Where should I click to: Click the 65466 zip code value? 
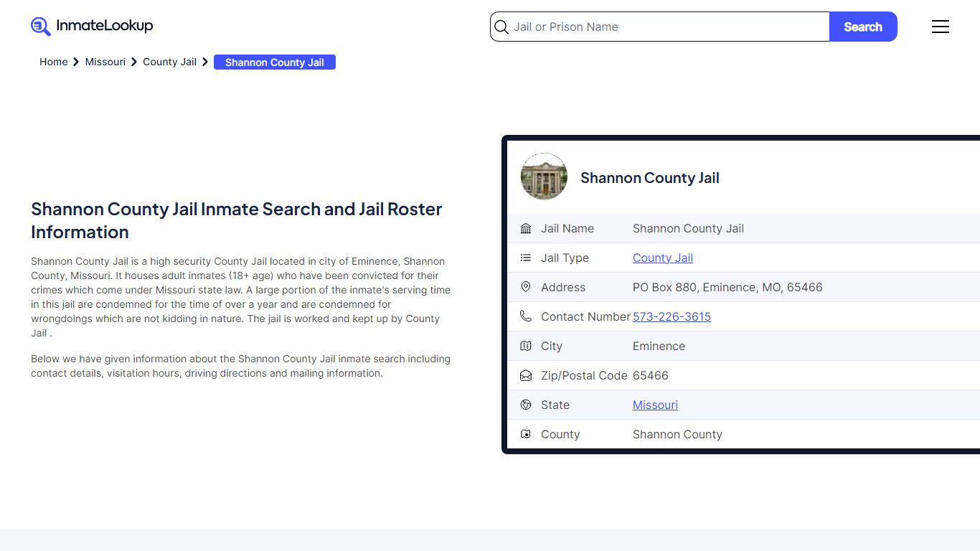[x=651, y=375]
